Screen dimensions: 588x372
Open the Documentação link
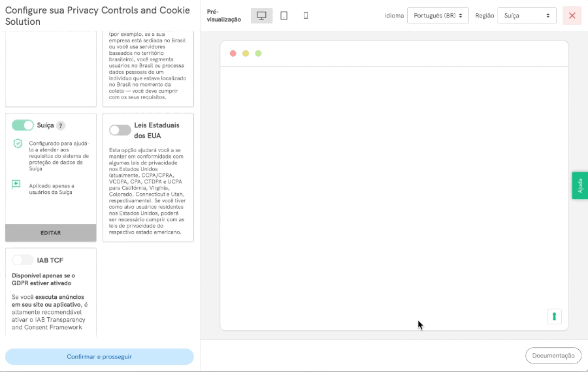[553, 356]
